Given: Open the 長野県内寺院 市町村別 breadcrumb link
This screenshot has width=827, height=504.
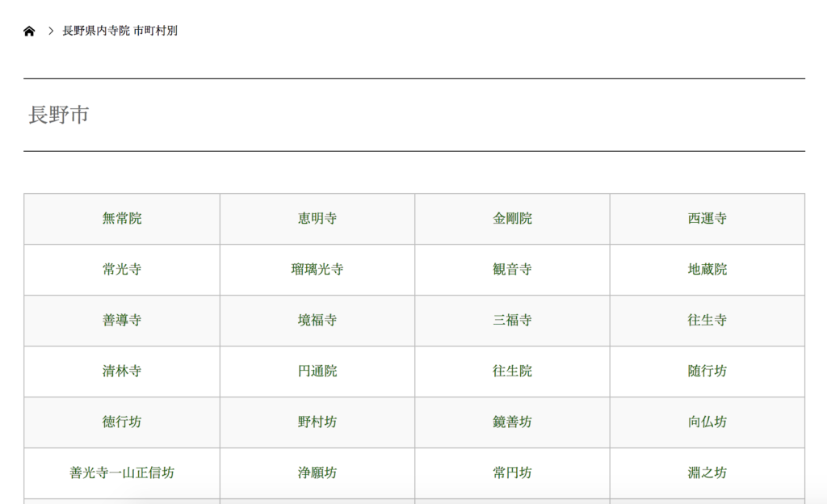Looking at the screenshot, I should (x=120, y=31).
